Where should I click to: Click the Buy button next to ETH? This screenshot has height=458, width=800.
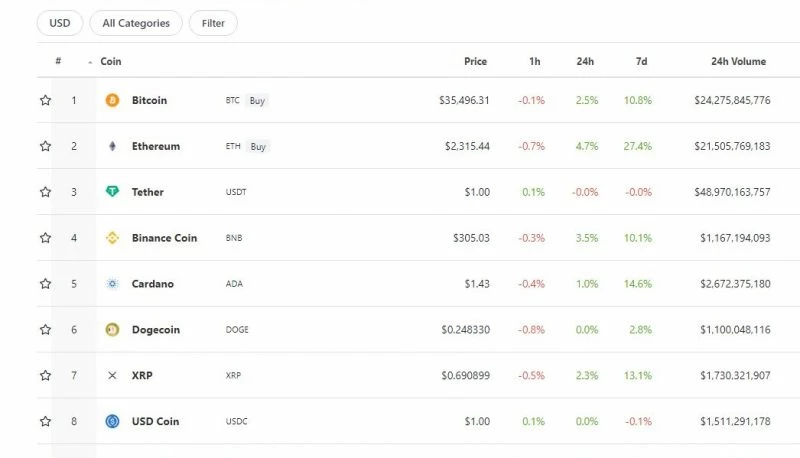258,146
